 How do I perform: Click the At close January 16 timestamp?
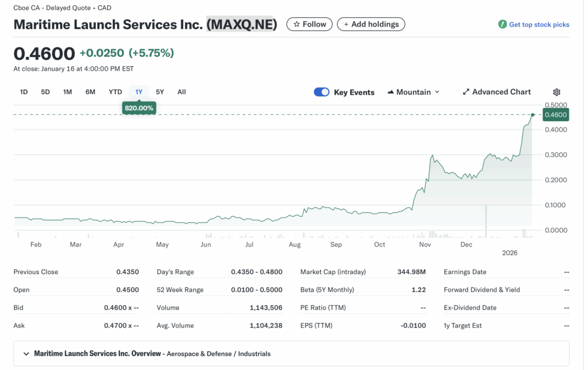pos(73,69)
